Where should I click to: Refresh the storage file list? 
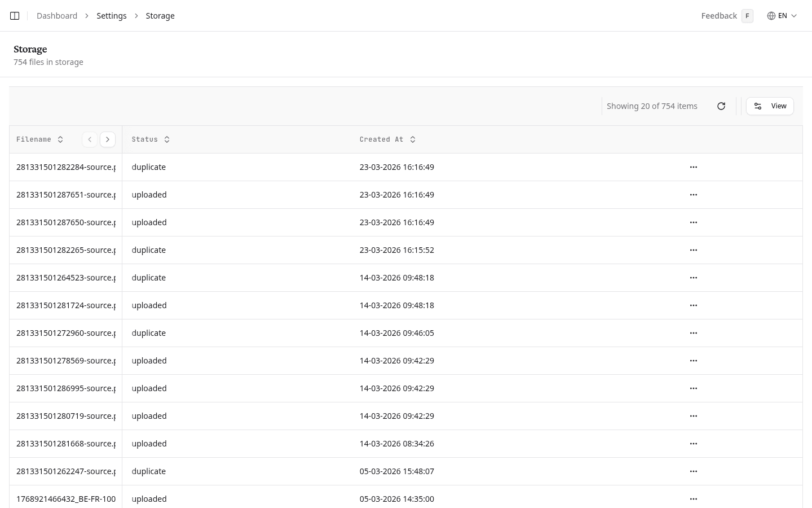point(721,106)
